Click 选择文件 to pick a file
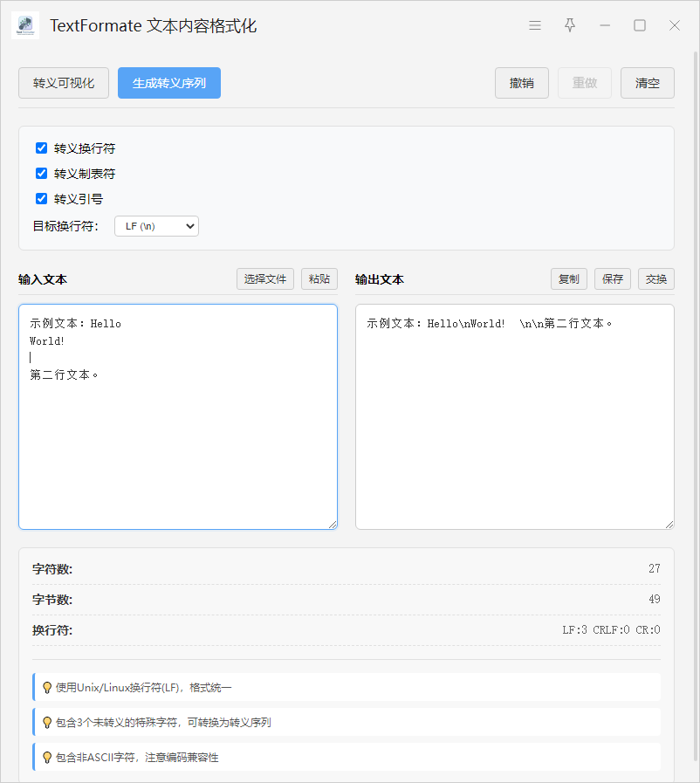700x783 pixels. [265, 278]
